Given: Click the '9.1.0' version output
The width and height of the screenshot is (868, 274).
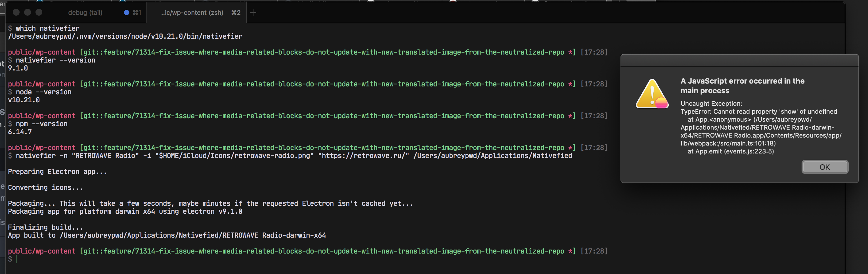Looking at the screenshot, I should point(18,68).
